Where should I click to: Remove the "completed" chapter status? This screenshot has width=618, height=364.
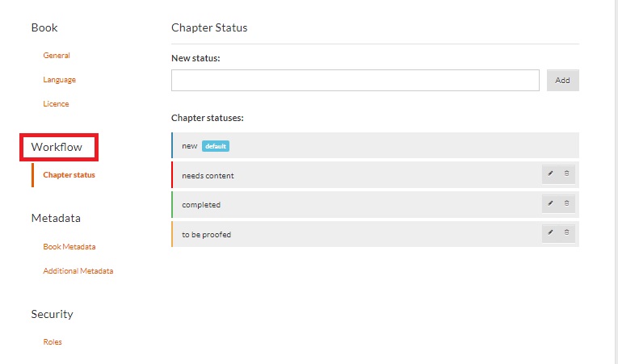click(566, 203)
